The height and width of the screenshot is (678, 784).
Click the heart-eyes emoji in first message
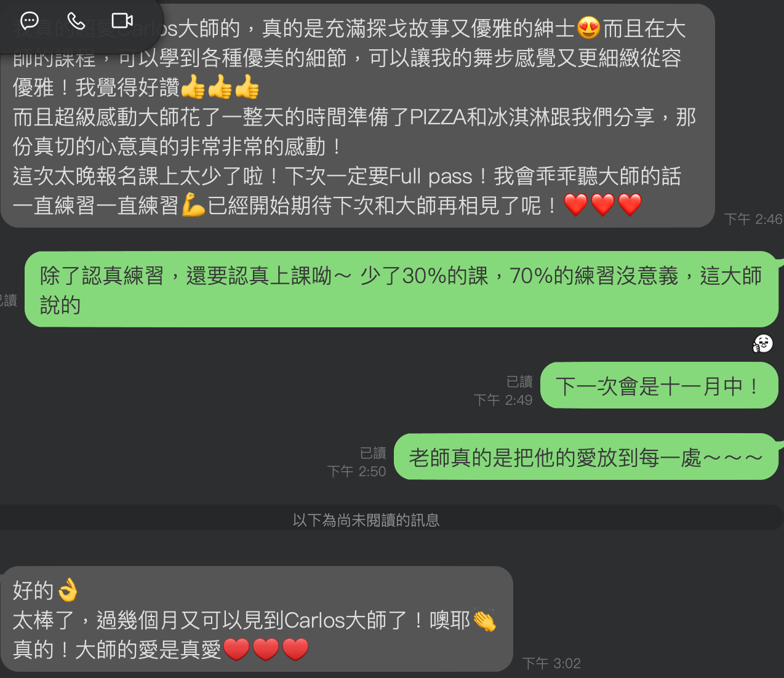coord(588,28)
